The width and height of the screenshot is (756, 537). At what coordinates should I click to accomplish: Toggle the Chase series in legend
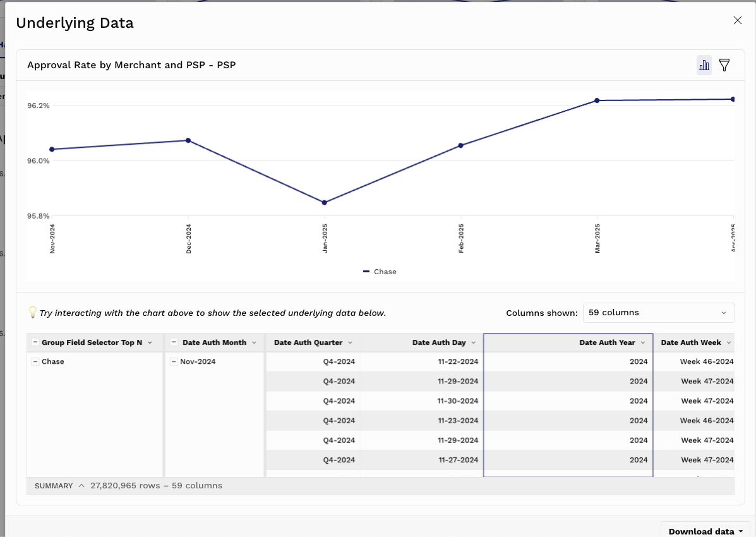380,272
